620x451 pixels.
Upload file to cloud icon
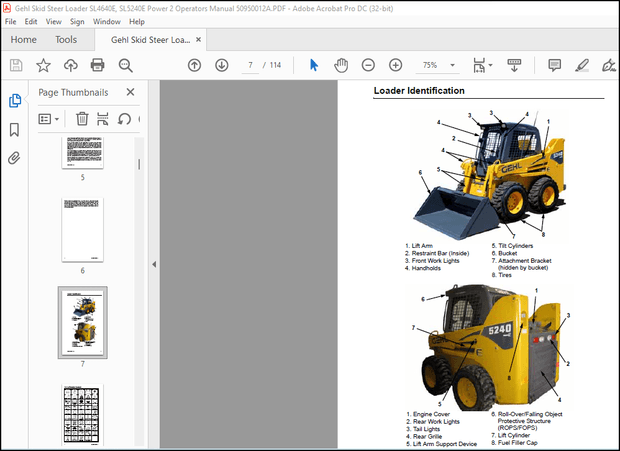[x=70, y=65]
